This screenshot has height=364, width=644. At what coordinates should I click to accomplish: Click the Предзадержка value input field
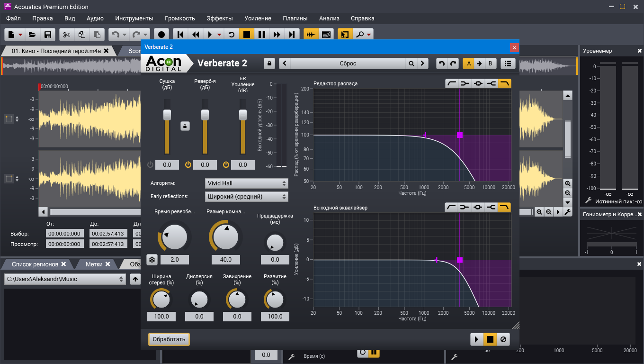[275, 260]
